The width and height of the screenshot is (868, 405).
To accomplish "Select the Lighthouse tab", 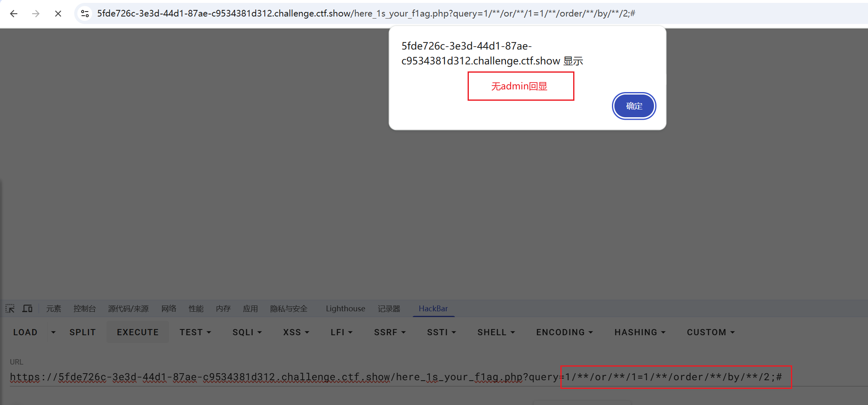I will pyautogui.click(x=345, y=308).
